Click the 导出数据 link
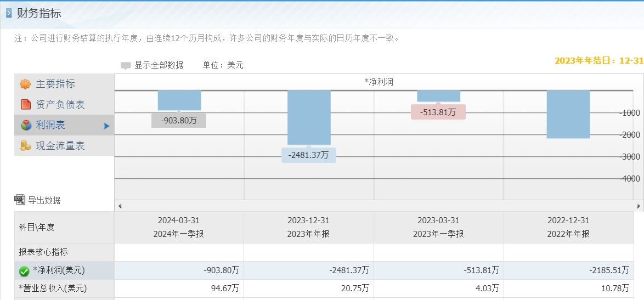This screenshot has height=300, width=644. click(x=44, y=200)
